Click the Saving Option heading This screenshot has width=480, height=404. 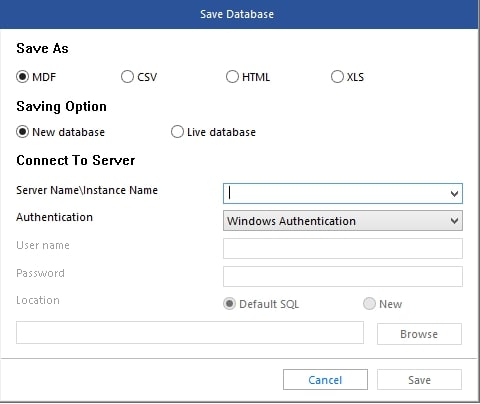coord(61,107)
